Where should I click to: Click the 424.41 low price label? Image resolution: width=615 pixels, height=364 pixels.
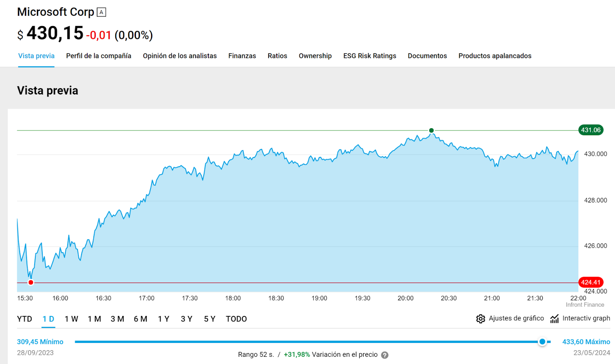click(x=591, y=283)
